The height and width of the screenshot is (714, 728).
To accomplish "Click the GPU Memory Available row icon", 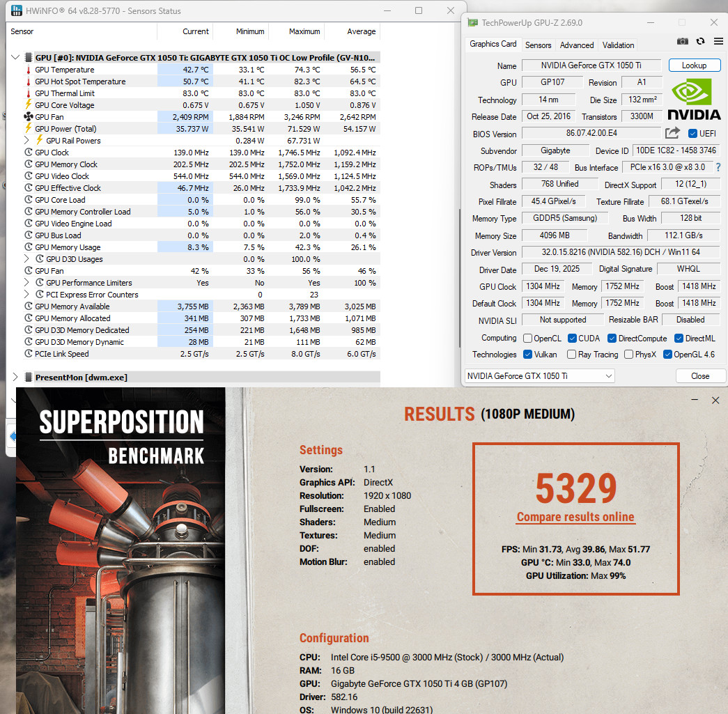I will click(29, 306).
